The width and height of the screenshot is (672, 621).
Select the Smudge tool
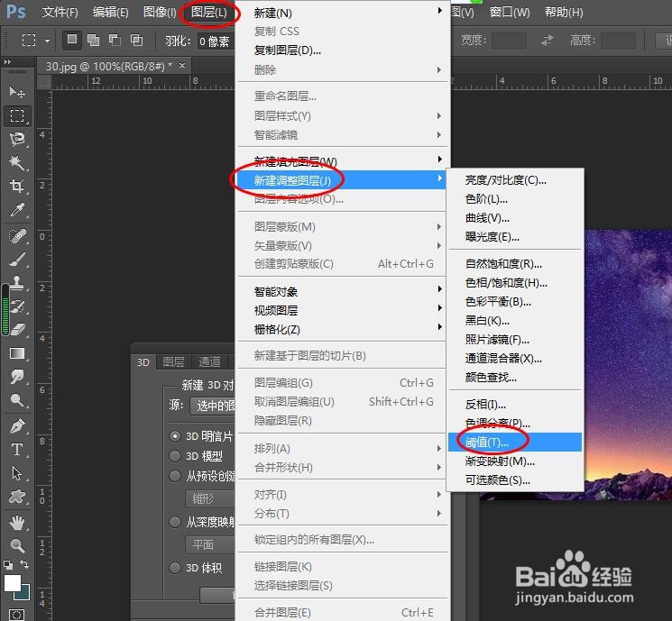click(17, 377)
